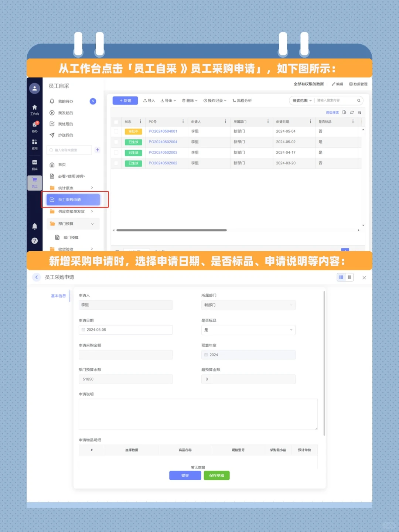Select 首页 in the navigation menu
The height and width of the screenshot is (532, 399).
(61, 165)
